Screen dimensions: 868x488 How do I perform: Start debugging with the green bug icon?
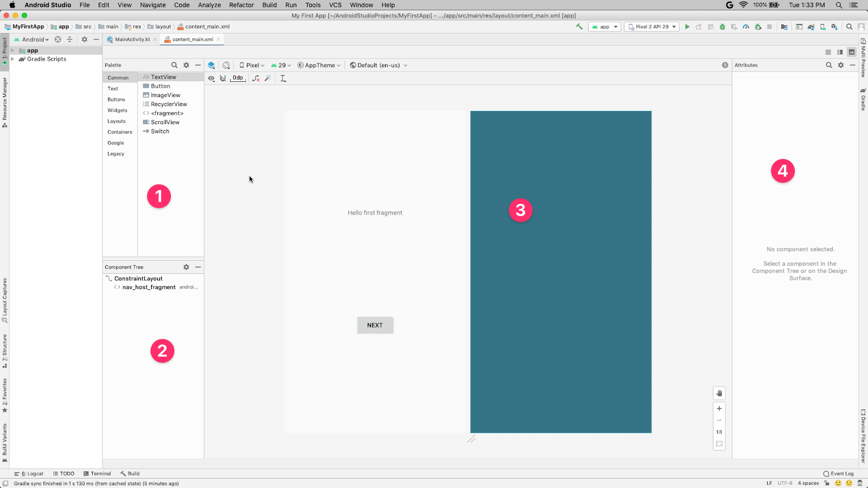(x=722, y=27)
